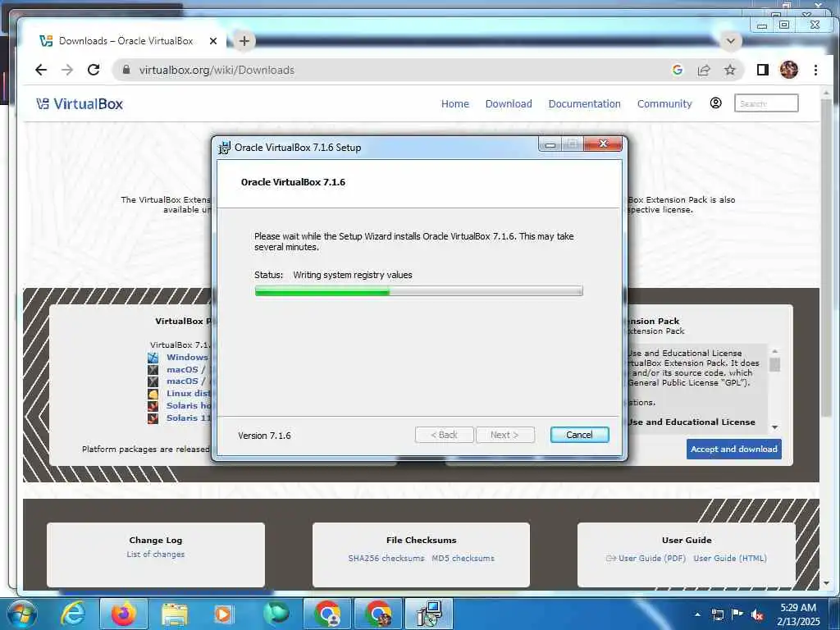Viewport: 840px width, 630px height.
Task: Bookmark this page with the star icon
Action: [x=729, y=70]
